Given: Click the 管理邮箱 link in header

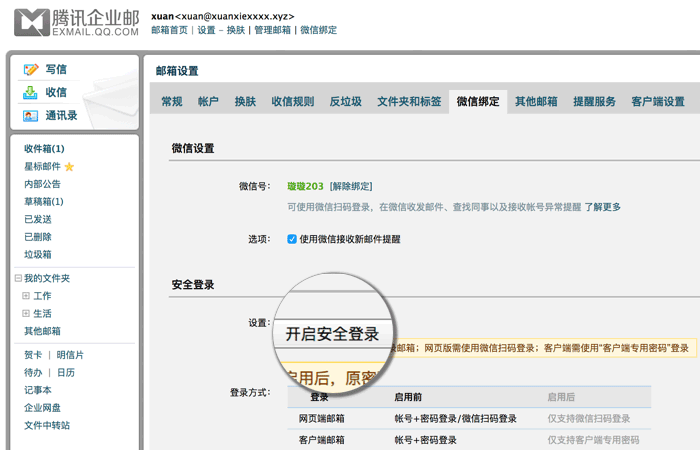Looking at the screenshot, I should tap(272, 30).
